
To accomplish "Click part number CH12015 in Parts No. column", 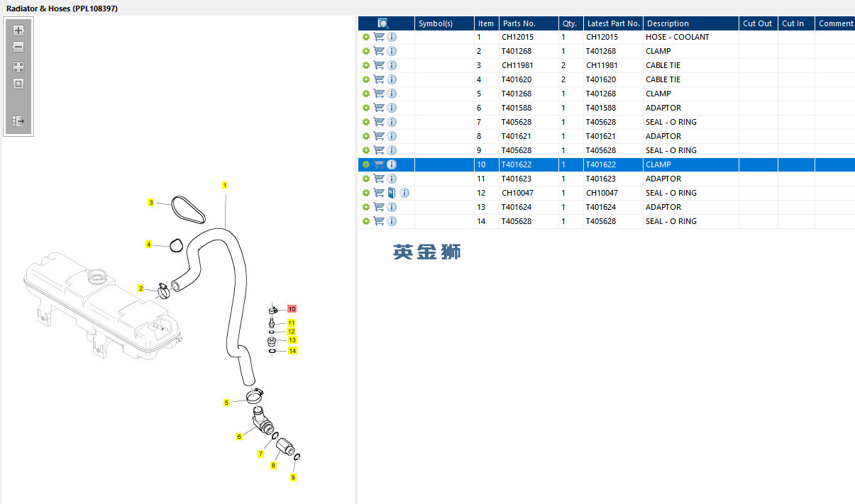I will point(517,37).
